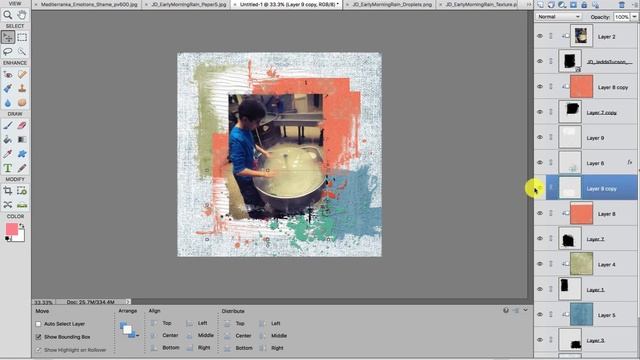Open the Normal blend mode dropdown
Image resolution: width=640 pixels, height=360 pixels.
[559, 17]
